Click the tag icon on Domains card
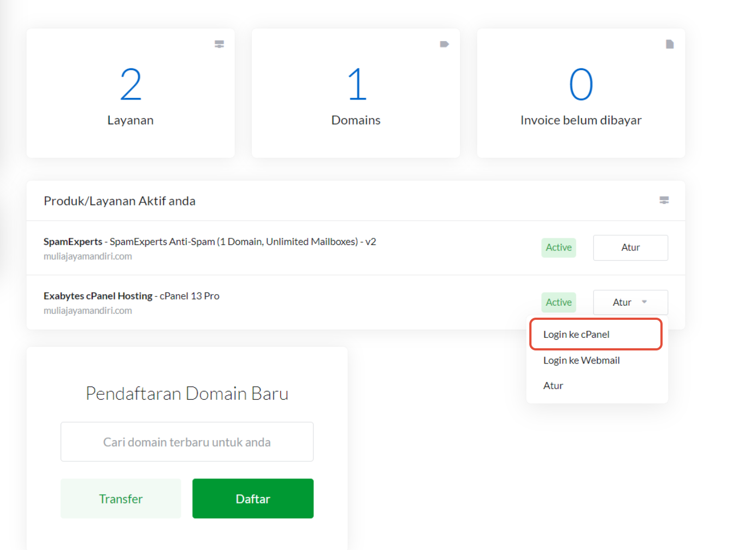 [x=444, y=44]
